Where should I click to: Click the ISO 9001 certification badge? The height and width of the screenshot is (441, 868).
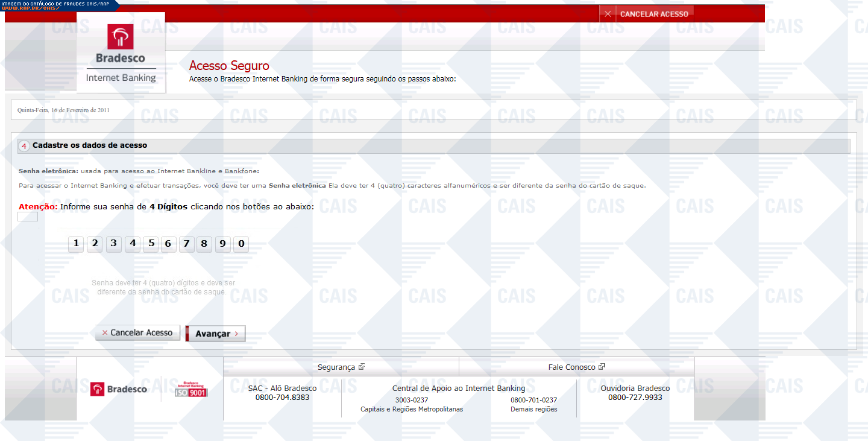coord(190,389)
